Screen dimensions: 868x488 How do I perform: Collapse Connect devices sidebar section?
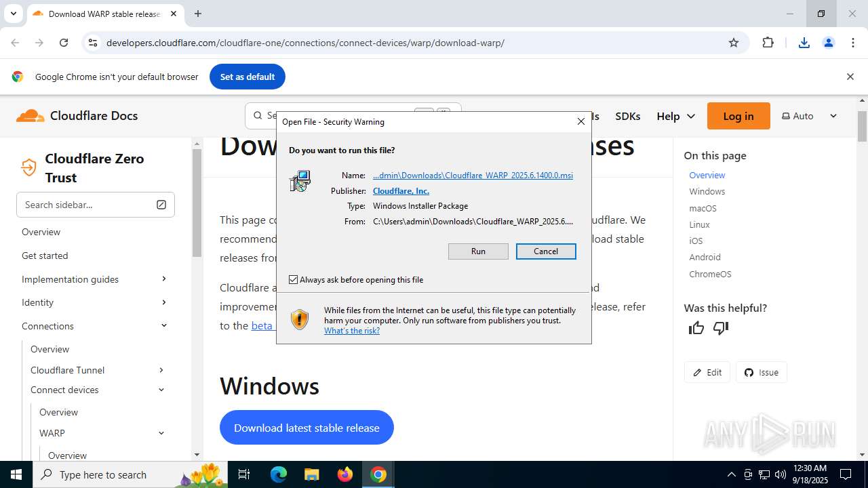[161, 390]
